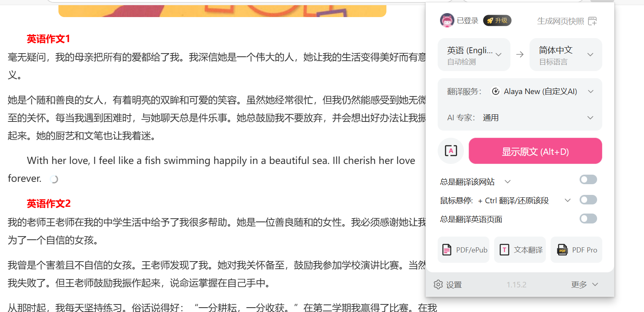Toggle 鼠标悬停 Ctrl translate switch
The image size is (644, 312).
(588, 200)
